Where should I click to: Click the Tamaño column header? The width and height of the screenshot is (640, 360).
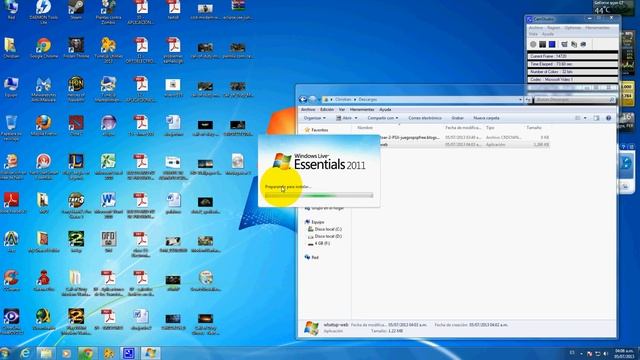click(533, 128)
